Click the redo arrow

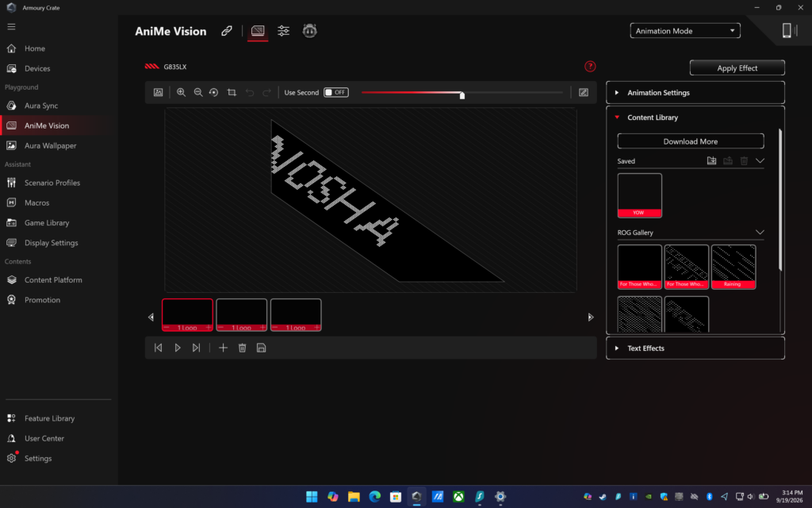pos(266,92)
